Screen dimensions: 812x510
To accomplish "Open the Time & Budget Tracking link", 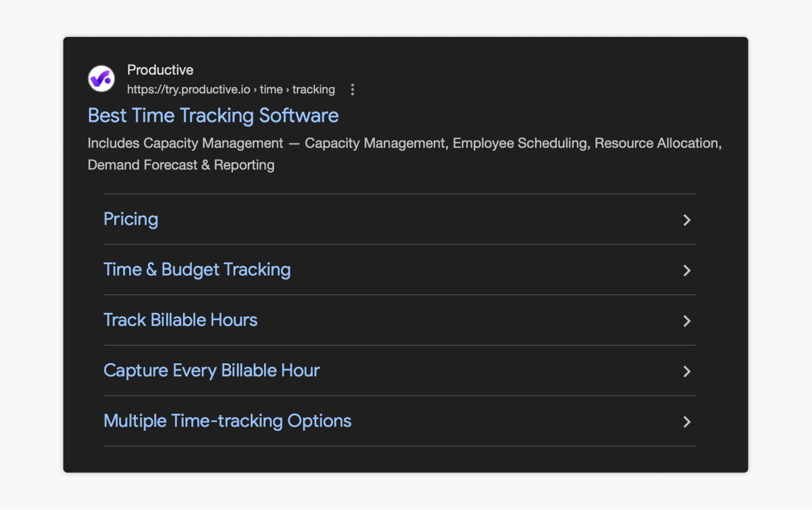I will [x=197, y=270].
